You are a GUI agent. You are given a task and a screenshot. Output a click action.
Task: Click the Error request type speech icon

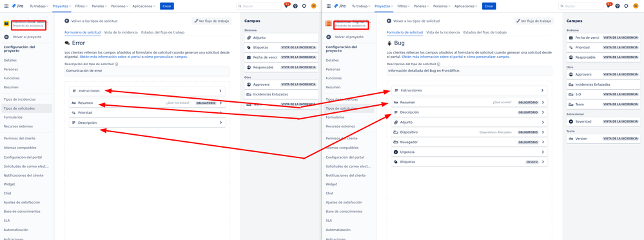(67, 43)
